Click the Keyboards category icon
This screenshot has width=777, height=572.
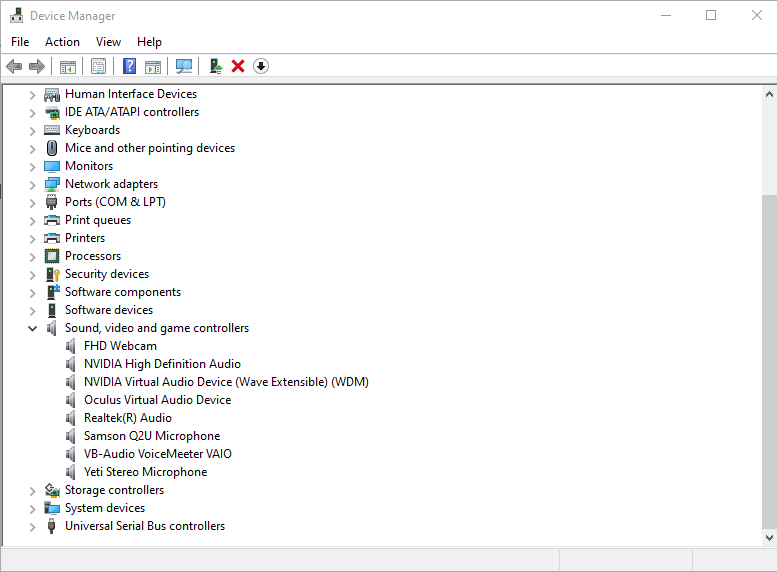coord(52,130)
